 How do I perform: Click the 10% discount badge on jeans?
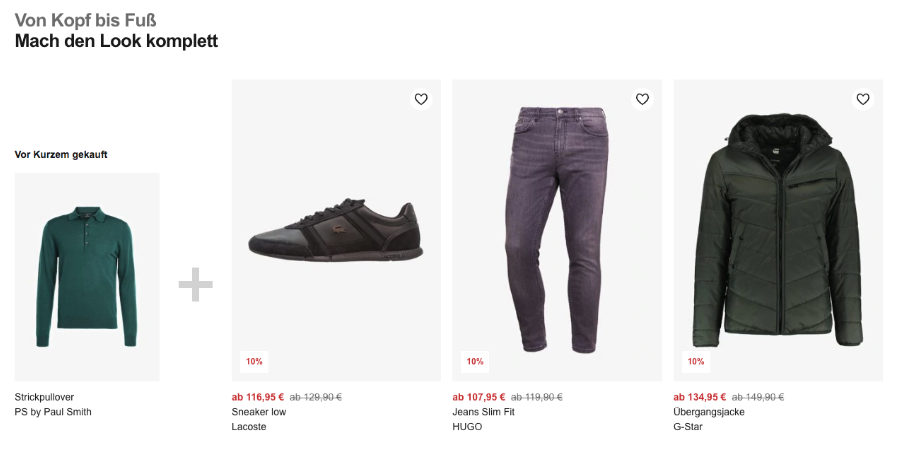pyautogui.click(x=475, y=361)
